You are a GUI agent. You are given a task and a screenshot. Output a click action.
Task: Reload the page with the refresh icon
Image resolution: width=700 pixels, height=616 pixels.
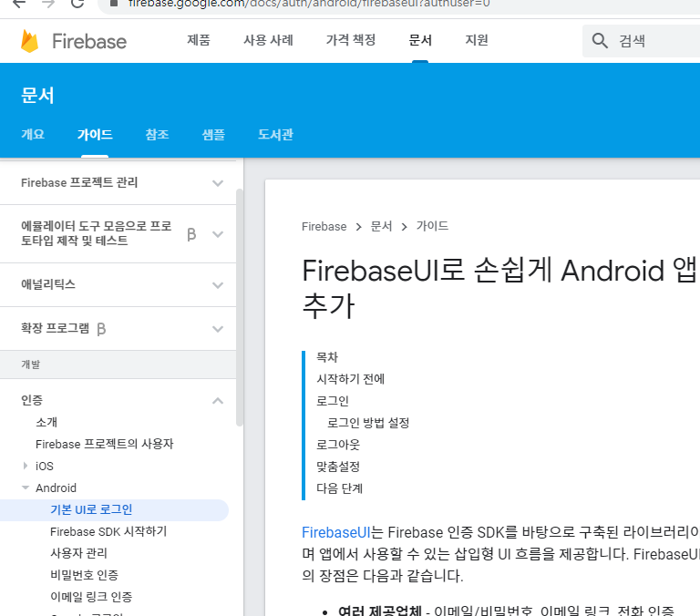[x=77, y=4]
